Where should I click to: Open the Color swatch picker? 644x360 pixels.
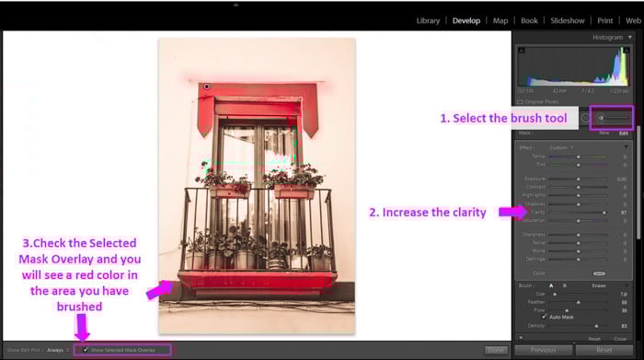(599, 273)
